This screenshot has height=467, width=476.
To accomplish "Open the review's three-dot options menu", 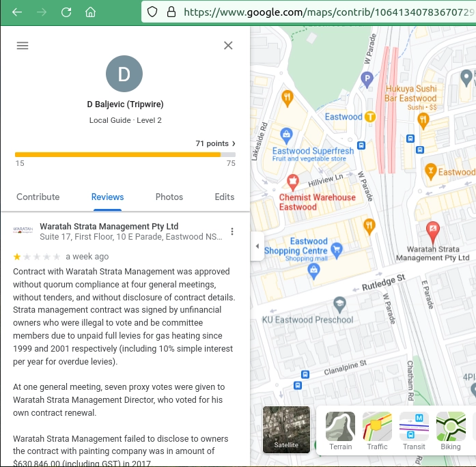I will pyautogui.click(x=232, y=231).
